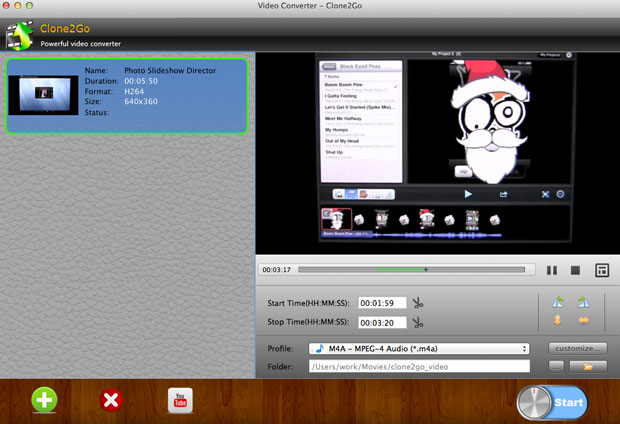Click the red remove video button
Viewport: 620px width, 424px height.
coord(111,401)
